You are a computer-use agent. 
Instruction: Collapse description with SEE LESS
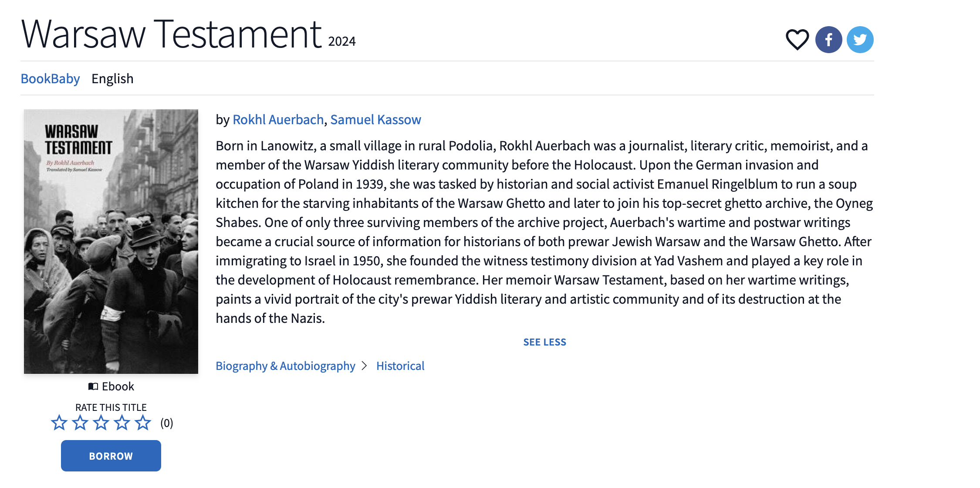click(544, 342)
